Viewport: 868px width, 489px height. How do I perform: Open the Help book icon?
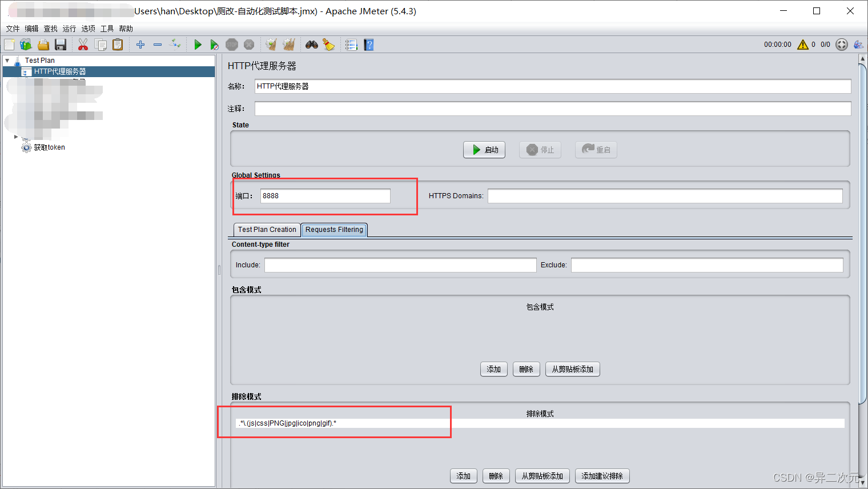tap(369, 45)
